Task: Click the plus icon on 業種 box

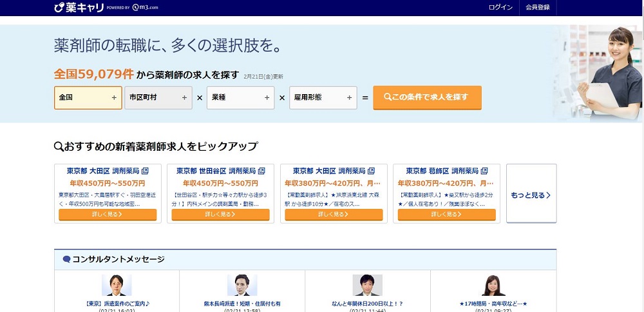Action: click(x=267, y=98)
